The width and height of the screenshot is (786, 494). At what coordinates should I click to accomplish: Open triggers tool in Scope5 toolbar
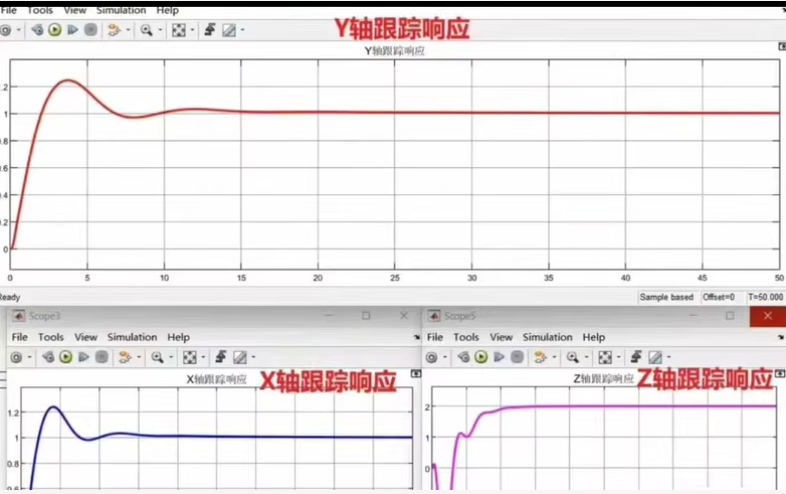(636, 357)
